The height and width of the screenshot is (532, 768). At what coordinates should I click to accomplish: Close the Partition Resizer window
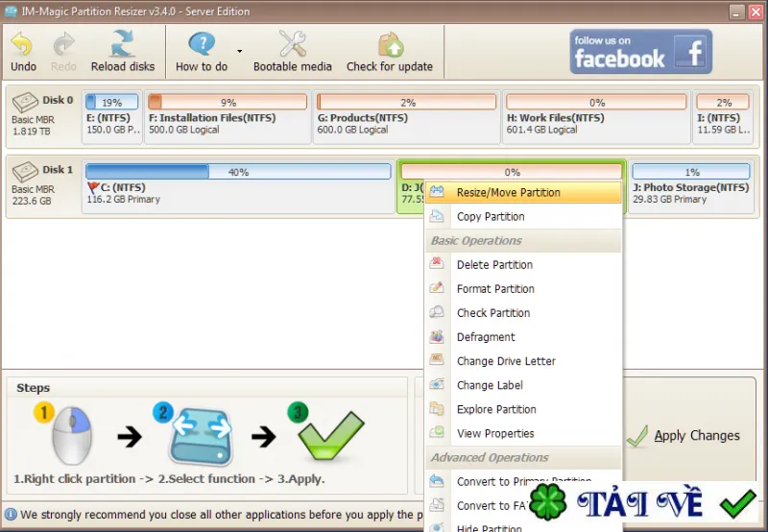click(756, 12)
